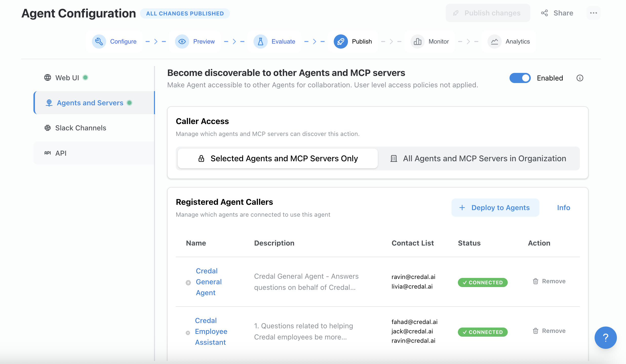This screenshot has height=364, width=626.
Task: Remove the Credal General Agent caller
Action: 549,281
